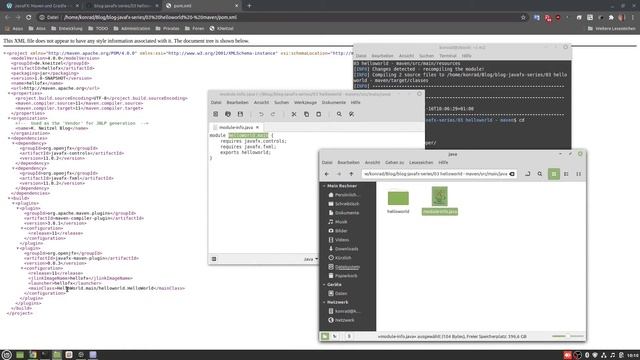640x360 pixels.
Task: Open the browser extensions puzzle icon
Action: coord(611,18)
